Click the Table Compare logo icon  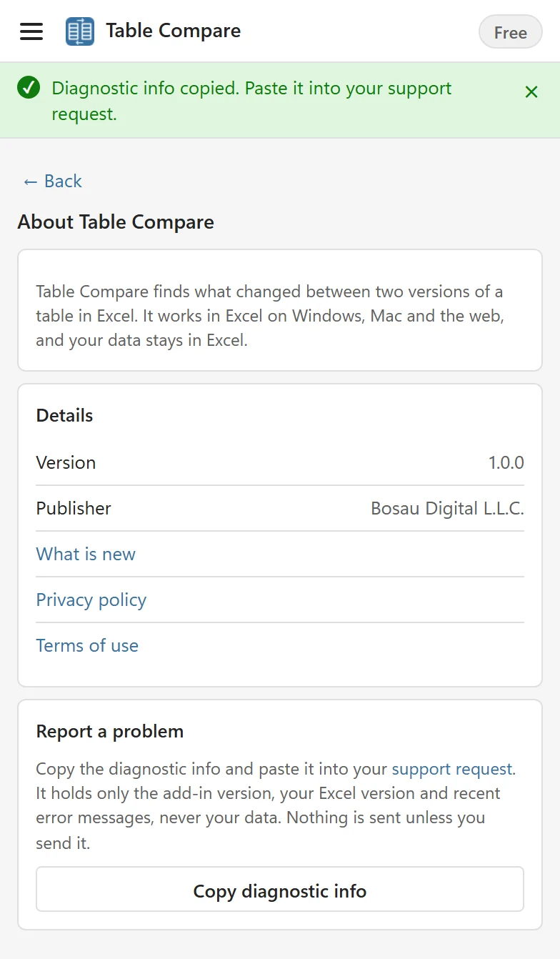coord(80,31)
